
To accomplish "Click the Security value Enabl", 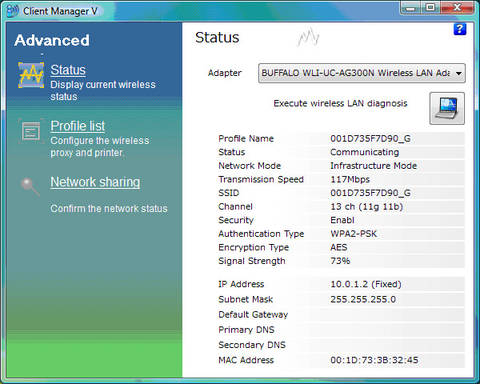I will click(342, 220).
